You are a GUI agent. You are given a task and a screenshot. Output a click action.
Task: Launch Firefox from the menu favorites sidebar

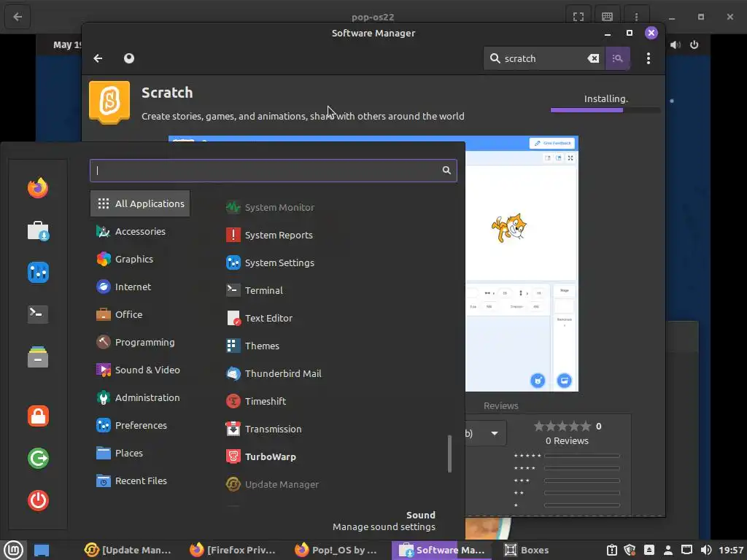pyautogui.click(x=38, y=188)
